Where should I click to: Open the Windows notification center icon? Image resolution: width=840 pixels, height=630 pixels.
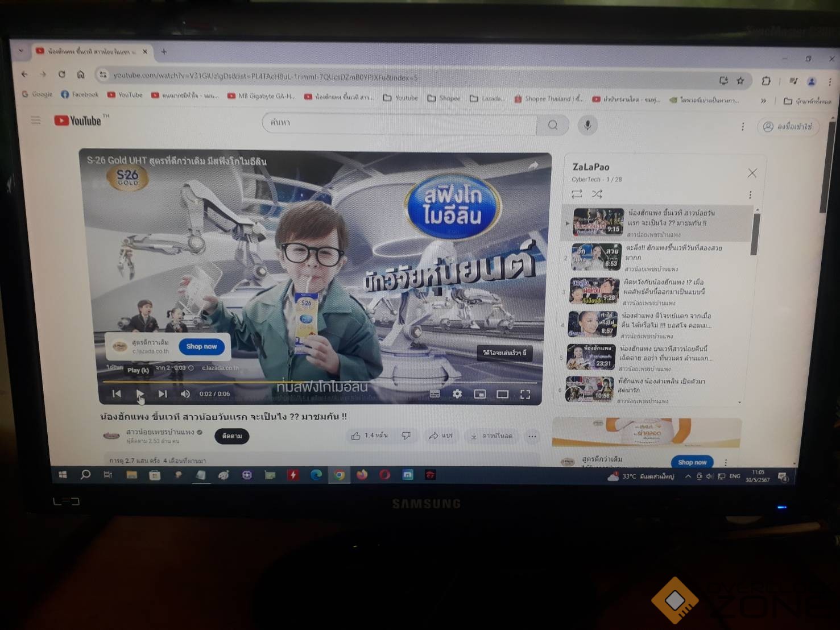[x=783, y=476]
